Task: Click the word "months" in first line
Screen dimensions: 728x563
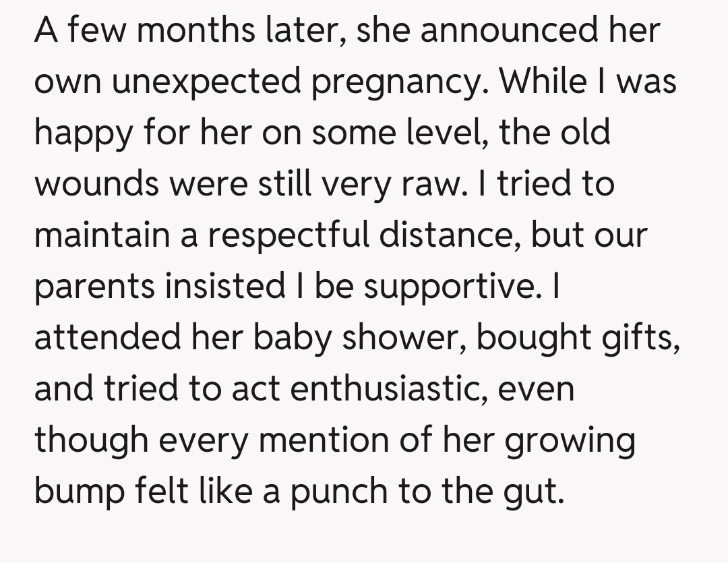Action: 181,30
